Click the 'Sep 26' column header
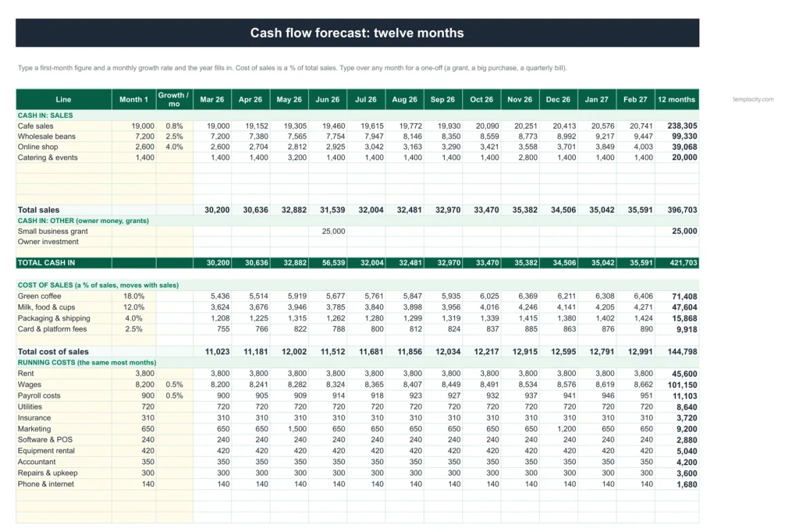The image size is (799, 532). tap(442, 99)
